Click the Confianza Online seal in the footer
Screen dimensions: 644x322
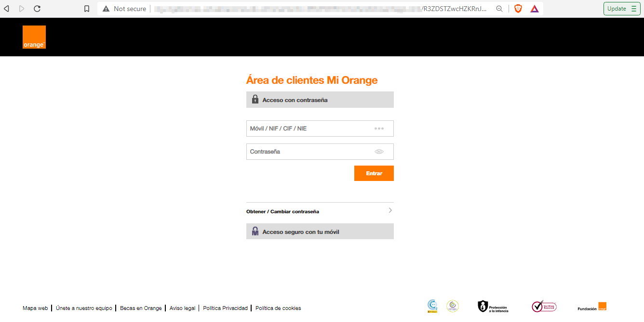452,306
